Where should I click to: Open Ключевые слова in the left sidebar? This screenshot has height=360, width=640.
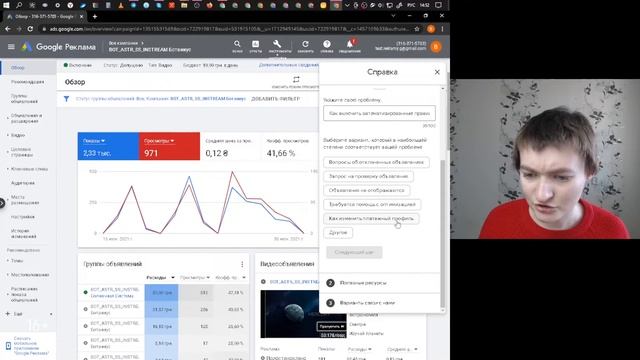(29, 169)
